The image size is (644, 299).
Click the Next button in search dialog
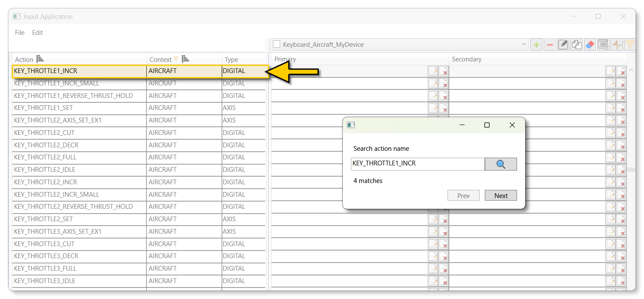pos(500,195)
